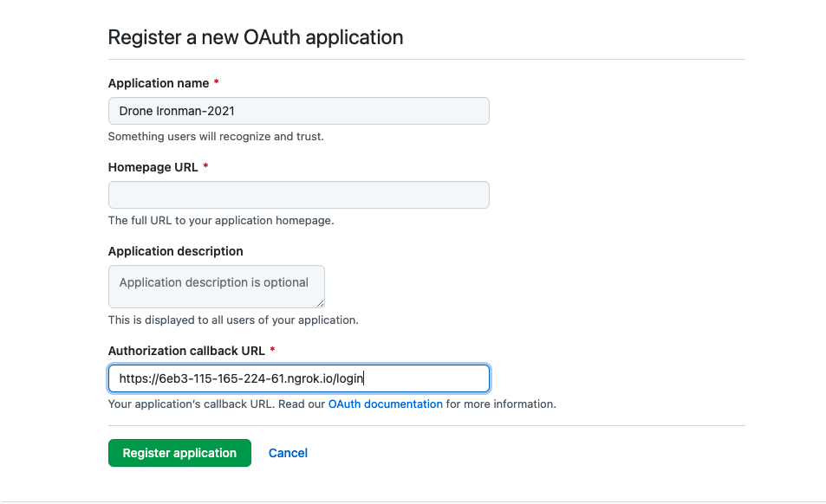Image resolution: width=826 pixels, height=504 pixels.
Task: Click the red asterisk beside Authorization callback URL
Action: pos(273,351)
